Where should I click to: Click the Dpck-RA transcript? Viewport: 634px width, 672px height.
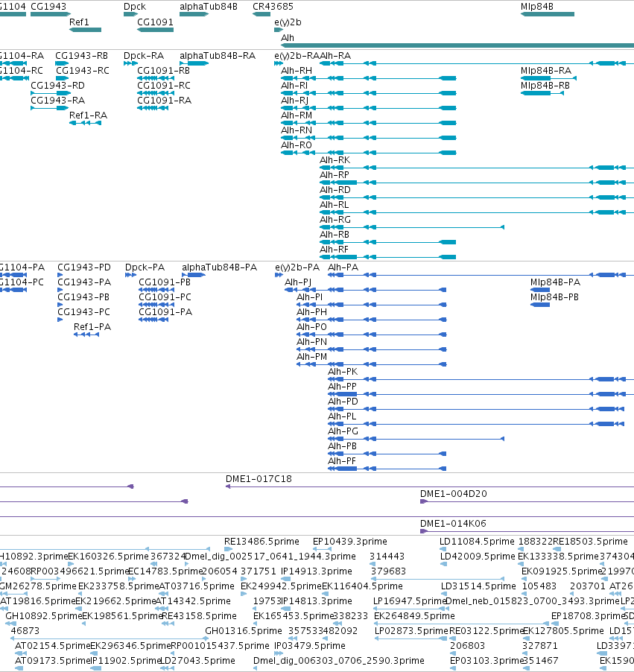(x=130, y=63)
